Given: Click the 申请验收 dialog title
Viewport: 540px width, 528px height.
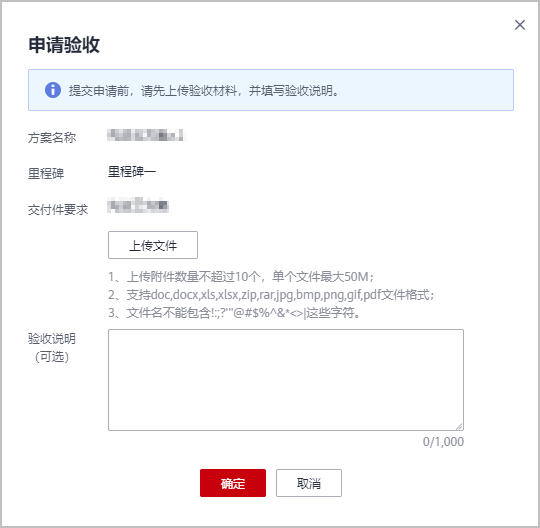Looking at the screenshot, I should (64, 45).
